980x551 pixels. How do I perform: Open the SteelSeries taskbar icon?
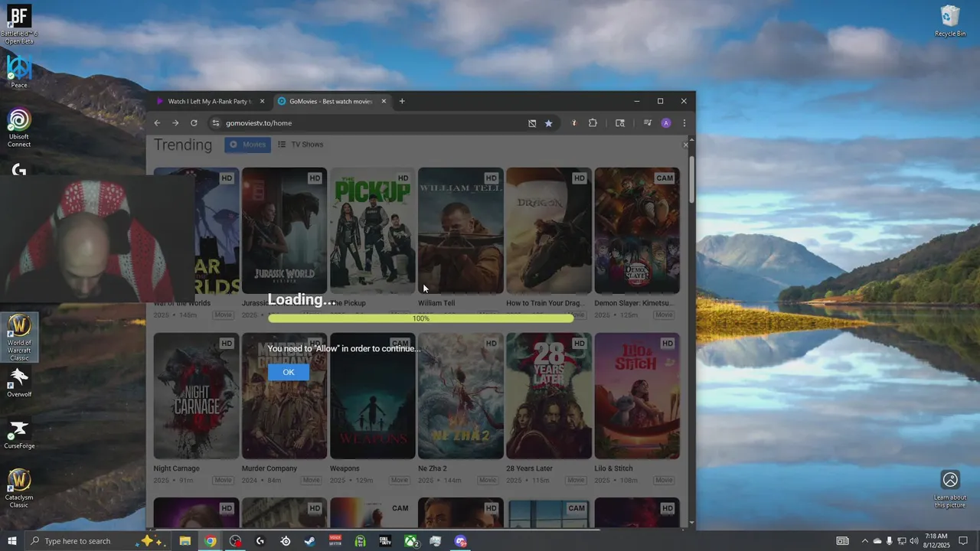pyautogui.click(x=286, y=541)
